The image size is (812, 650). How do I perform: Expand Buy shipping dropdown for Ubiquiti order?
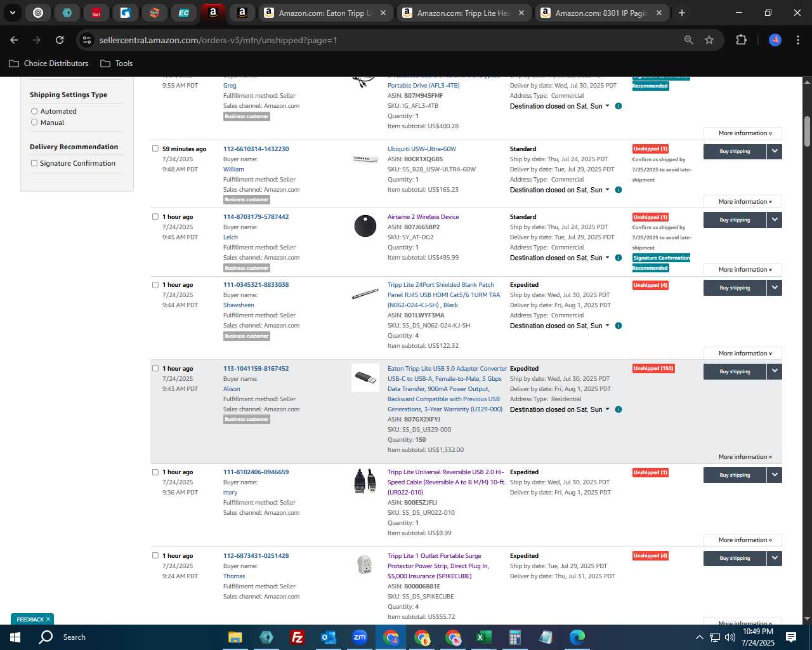coord(775,151)
